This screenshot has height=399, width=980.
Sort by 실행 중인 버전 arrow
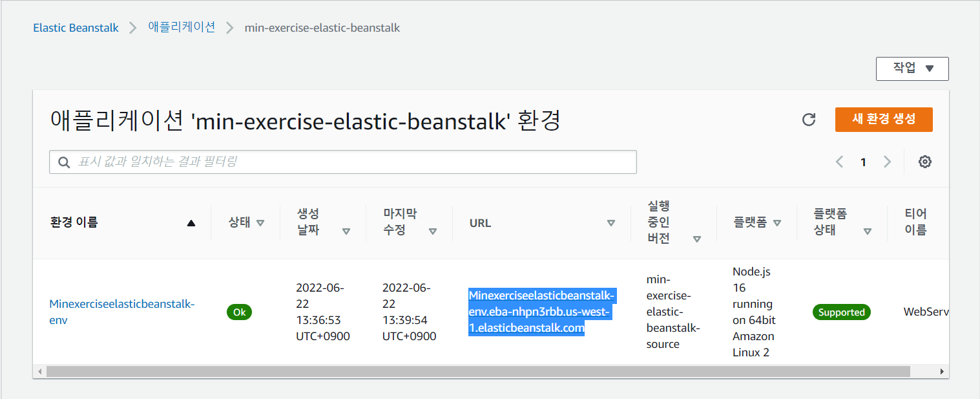[697, 239]
